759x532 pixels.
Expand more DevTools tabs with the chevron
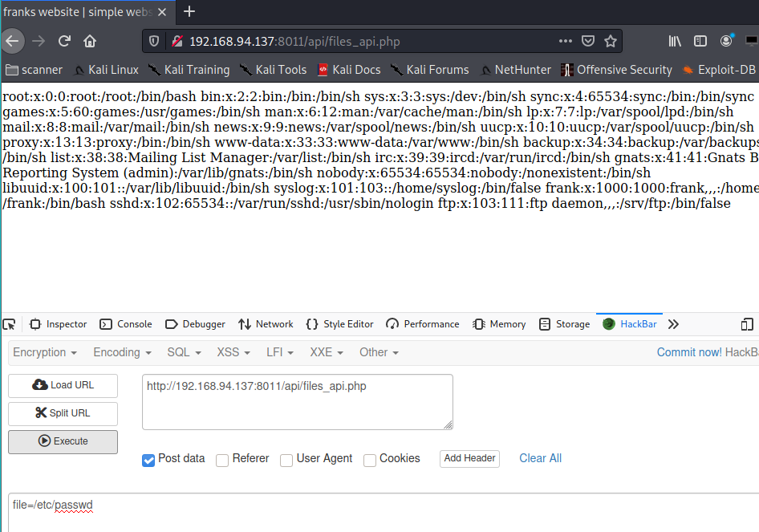coord(673,324)
